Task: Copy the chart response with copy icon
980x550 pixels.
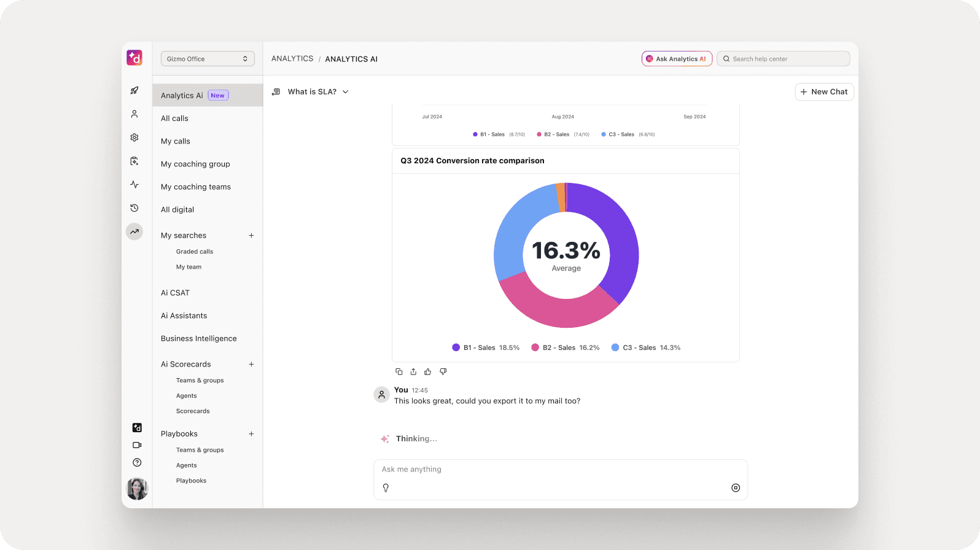Action: coord(399,371)
